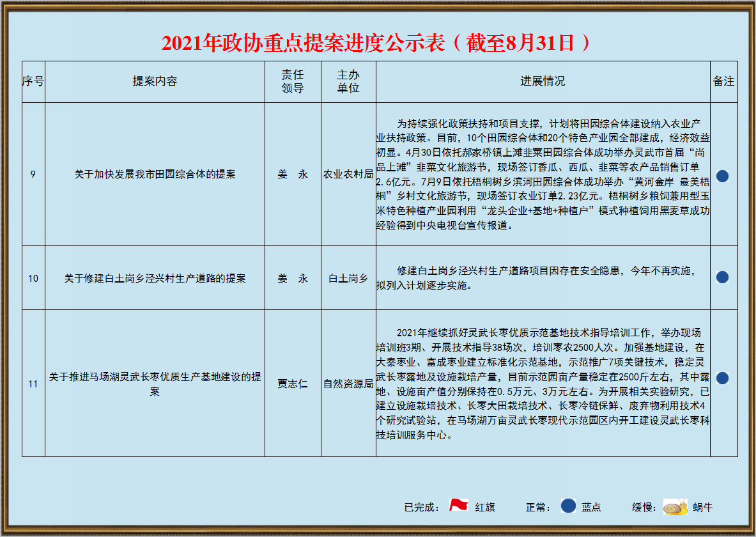The width and height of the screenshot is (756, 537).
Task: Click the 正常 legend label
Action: 538,508
